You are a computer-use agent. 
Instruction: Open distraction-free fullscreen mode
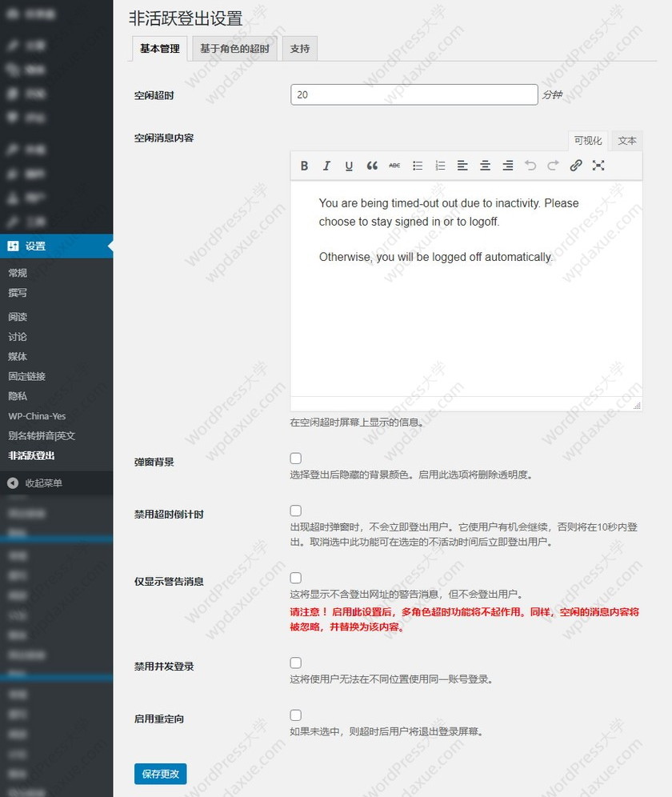click(598, 166)
